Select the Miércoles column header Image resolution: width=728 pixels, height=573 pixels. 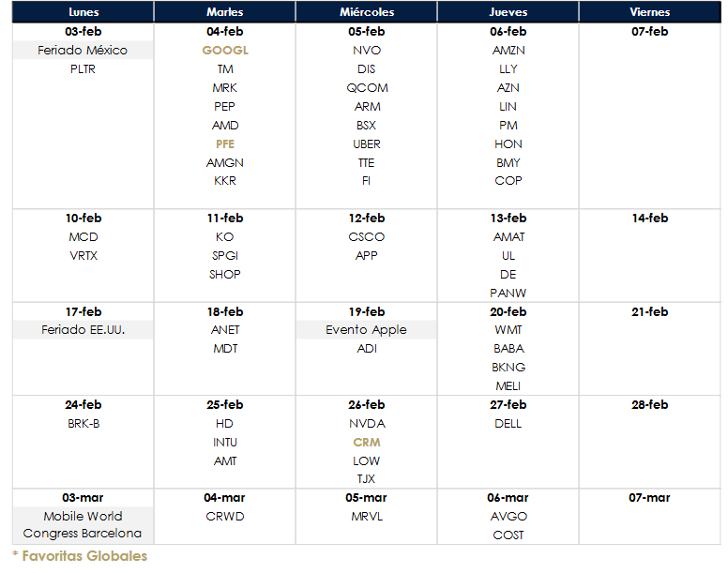tap(366, 12)
